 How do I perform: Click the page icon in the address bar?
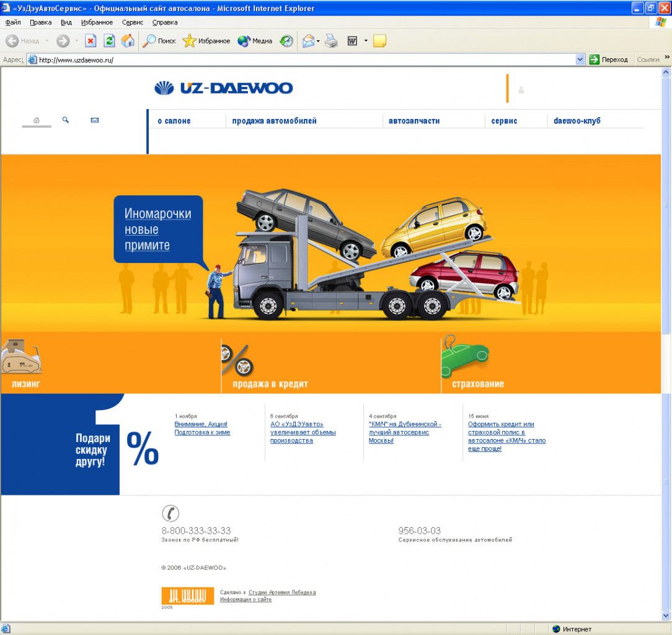click(x=32, y=60)
